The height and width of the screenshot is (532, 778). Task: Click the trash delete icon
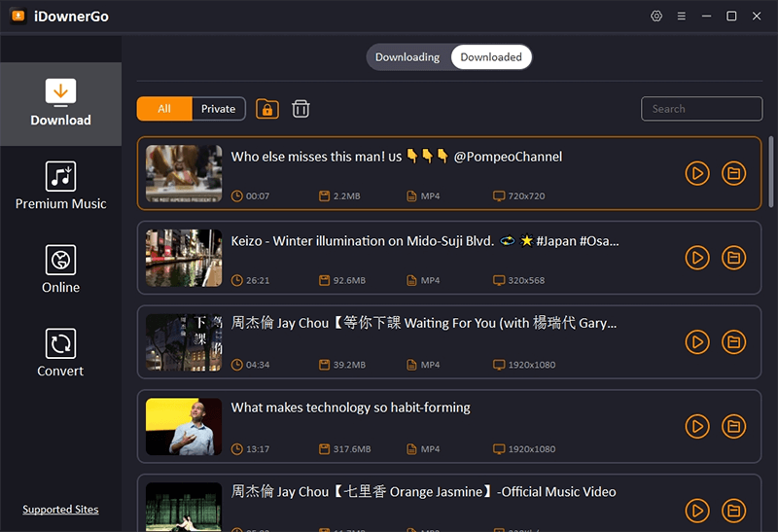coord(301,109)
